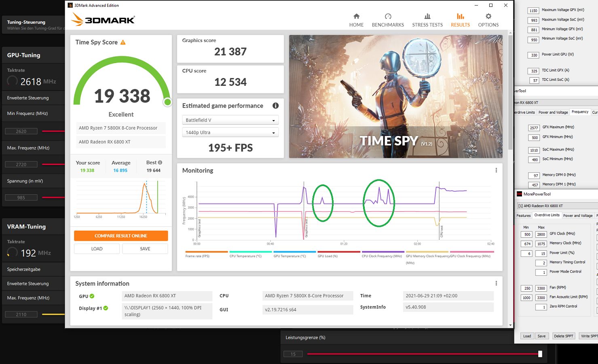Click the Leistungsgrenze slider handle
The image size is (598, 364).
pos(540,354)
